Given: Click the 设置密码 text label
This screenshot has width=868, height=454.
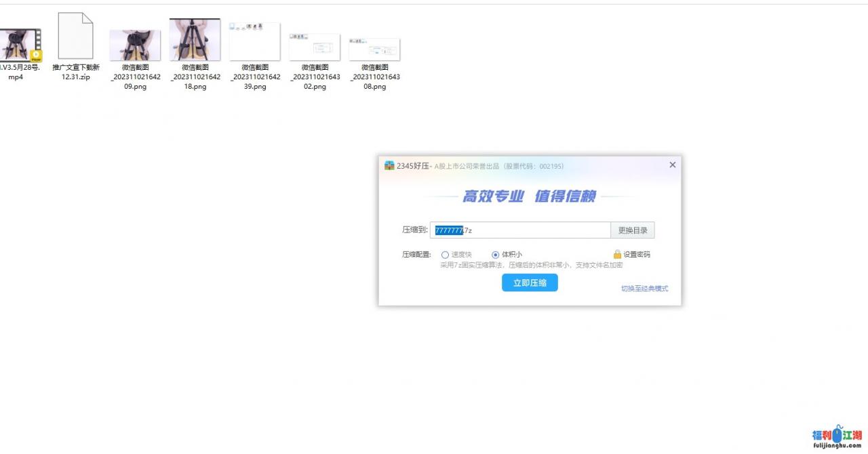Looking at the screenshot, I should 637,255.
